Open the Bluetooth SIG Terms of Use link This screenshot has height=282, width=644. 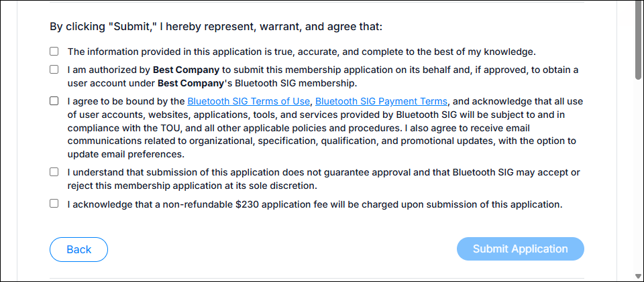(x=248, y=101)
